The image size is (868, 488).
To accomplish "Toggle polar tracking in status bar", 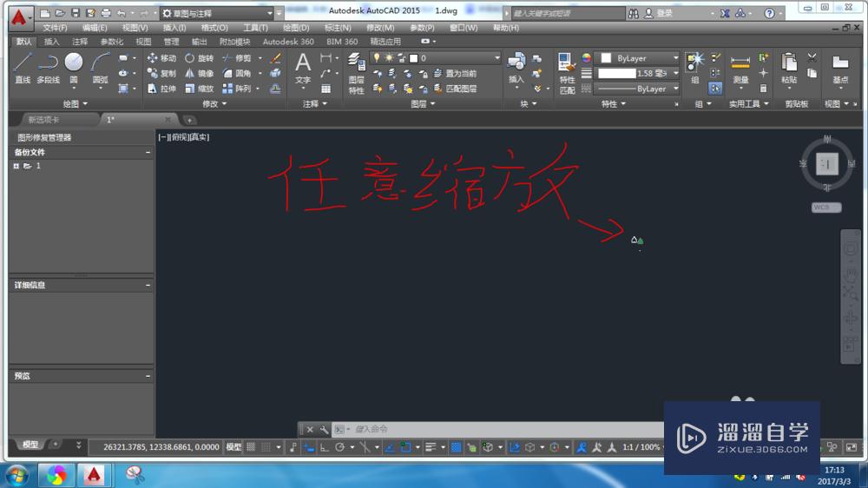I will tap(340, 447).
